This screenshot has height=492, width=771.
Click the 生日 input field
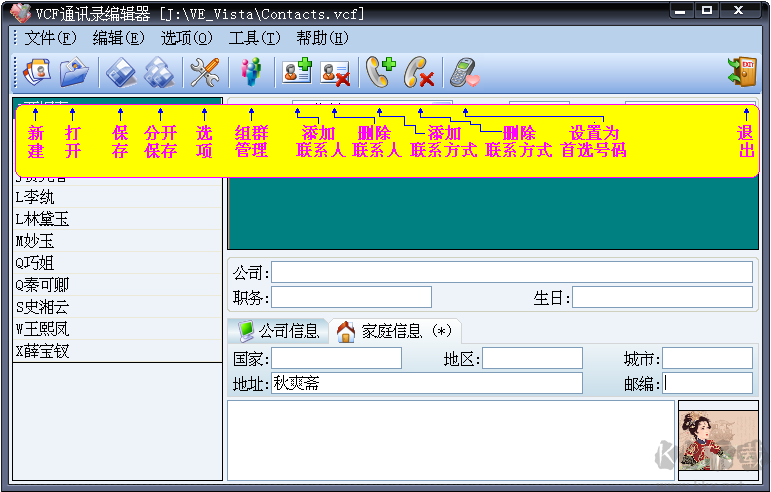pyautogui.click(x=662, y=297)
